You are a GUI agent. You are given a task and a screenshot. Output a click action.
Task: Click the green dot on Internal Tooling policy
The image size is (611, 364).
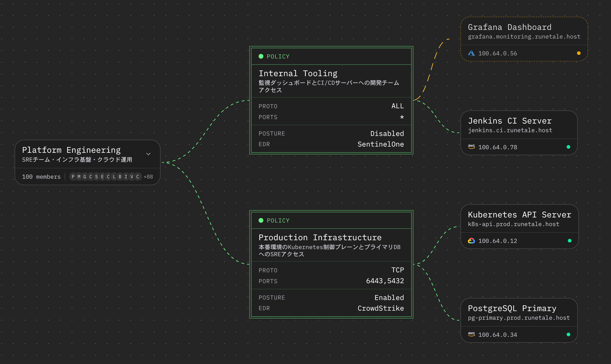coord(261,56)
